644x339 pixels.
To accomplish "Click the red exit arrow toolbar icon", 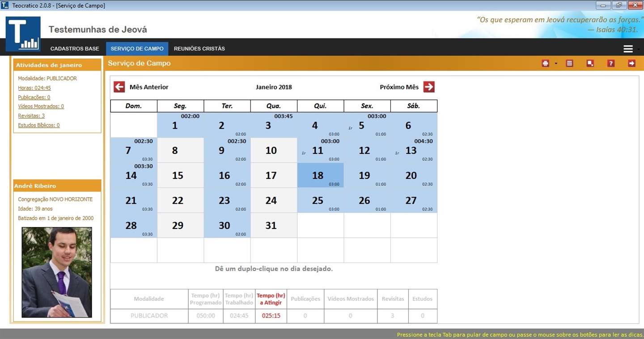I will point(631,64).
